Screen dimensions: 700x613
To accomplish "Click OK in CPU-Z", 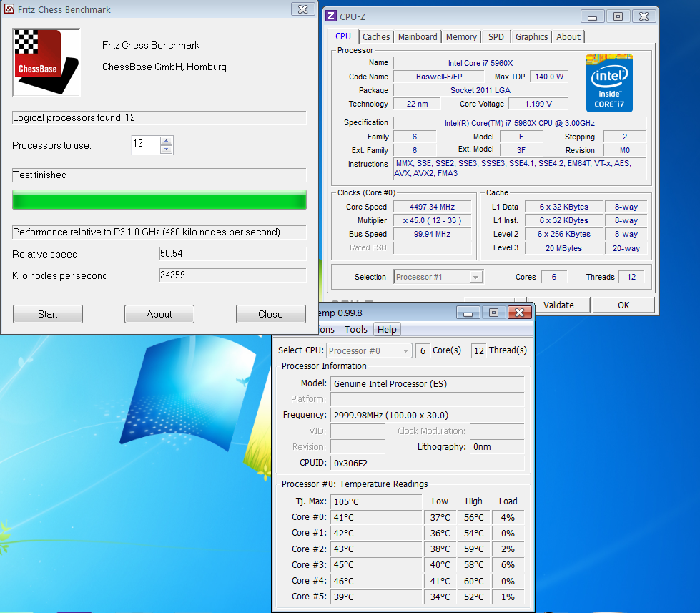I will [623, 305].
